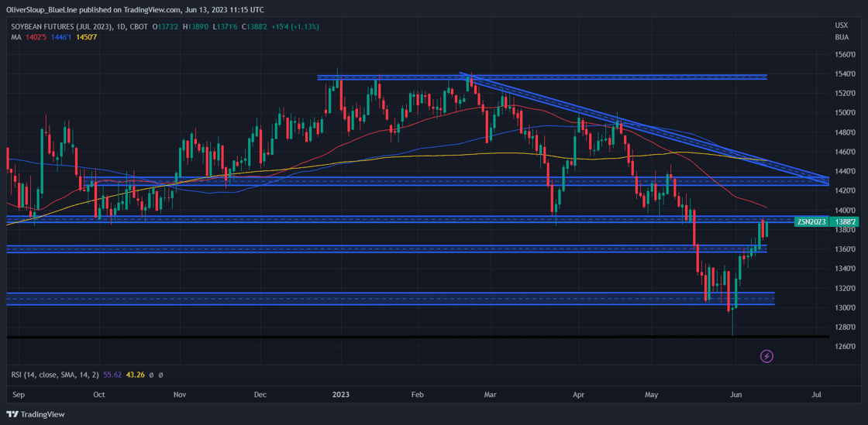The height and width of the screenshot is (425, 868).
Task: Click the 1360'0 price axis label
Action: (846, 249)
